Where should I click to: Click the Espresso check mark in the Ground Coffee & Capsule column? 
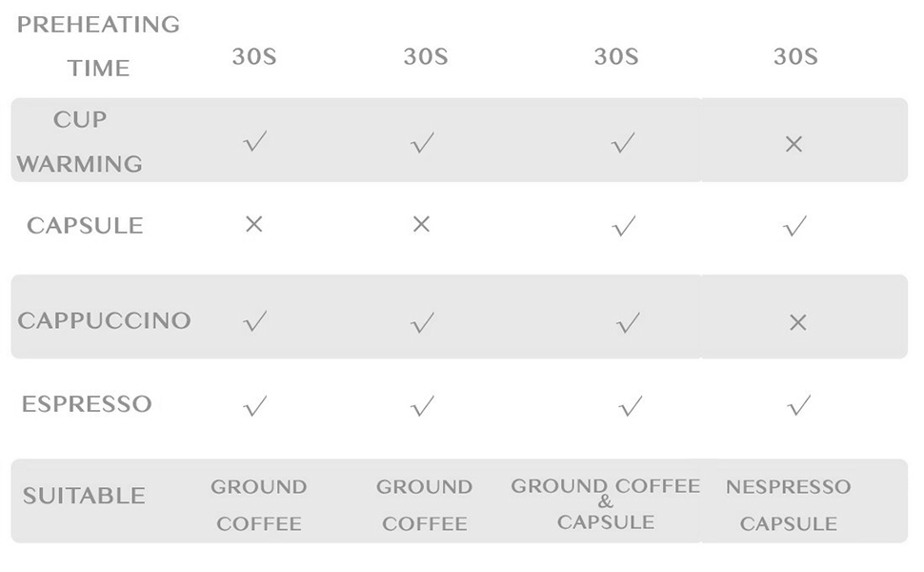tap(630, 407)
